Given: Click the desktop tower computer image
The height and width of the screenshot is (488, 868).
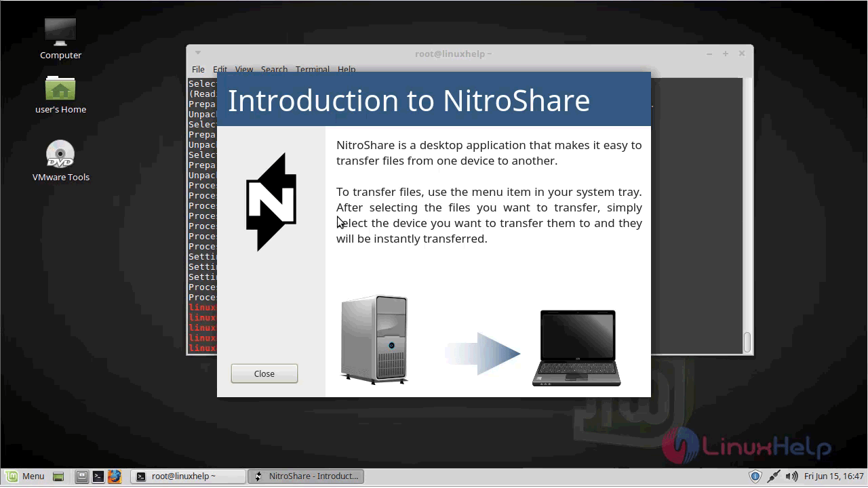Looking at the screenshot, I should pos(374,340).
